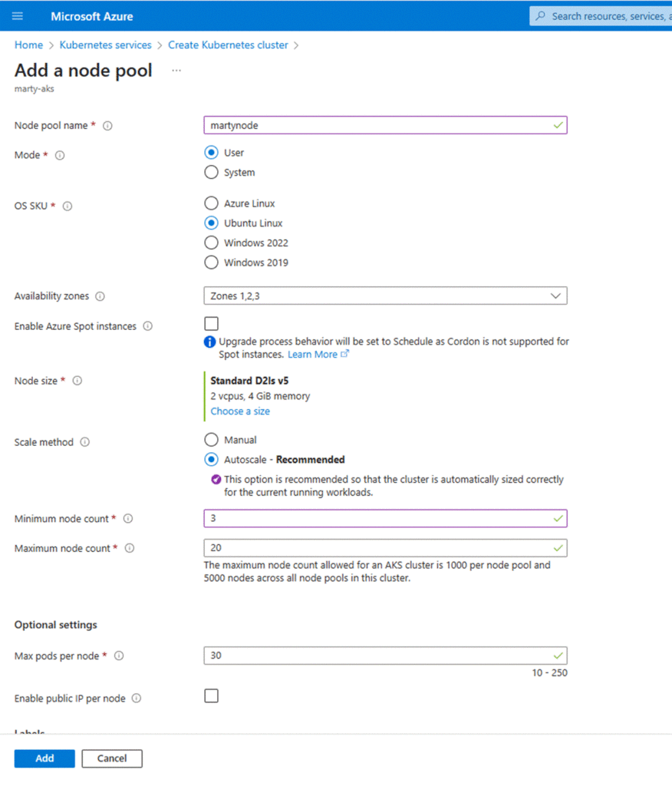
Task: Tick the Enable public IP per node checkbox
Action: click(212, 696)
